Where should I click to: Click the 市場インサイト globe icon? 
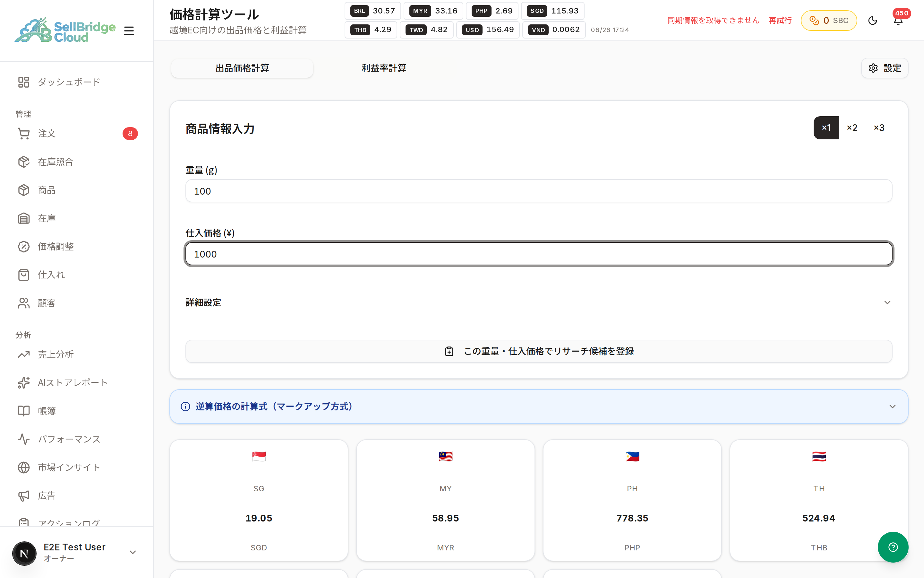(24, 468)
